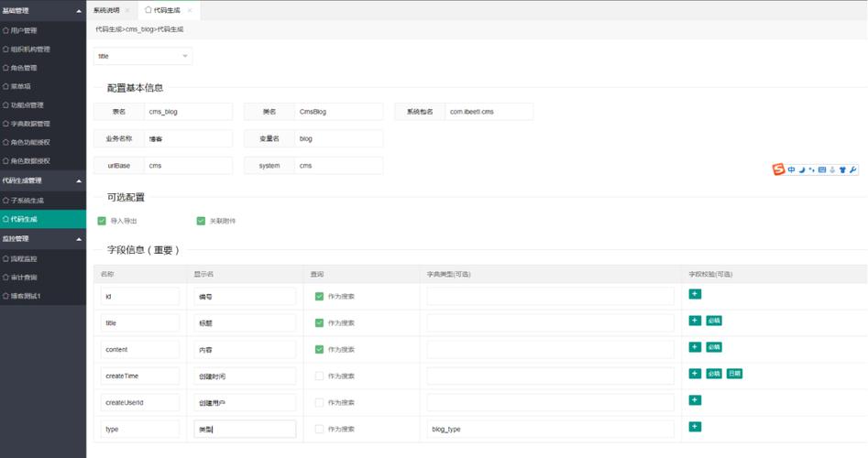Click the plus icon in the createUserId row
868x458 pixels.
point(695,400)
